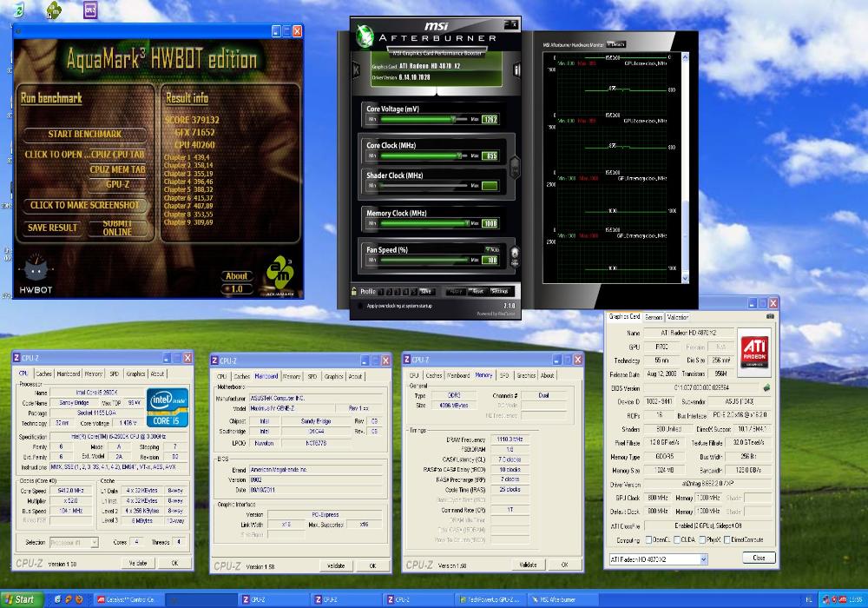Click the Memory Clock value field 1000
Viewport: 868px width, 608px height.
pyautogui.click(x=490, y=223)
